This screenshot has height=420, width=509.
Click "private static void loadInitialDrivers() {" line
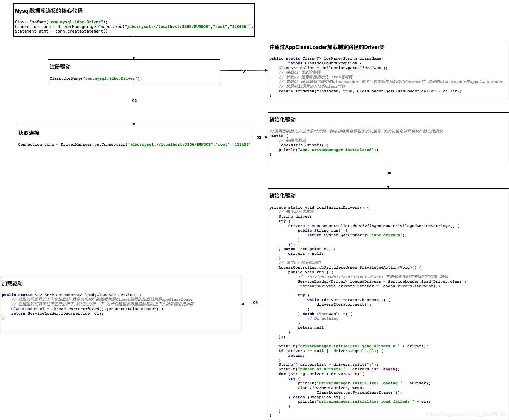pyautogui.click(x=319, y=207)
